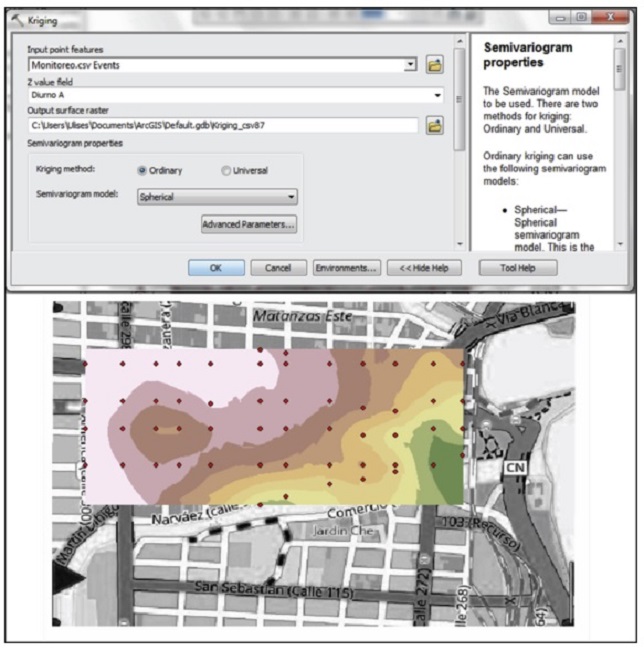Select the Universal kriging method
The image size is (644, 650).
(x=226, y=171)
